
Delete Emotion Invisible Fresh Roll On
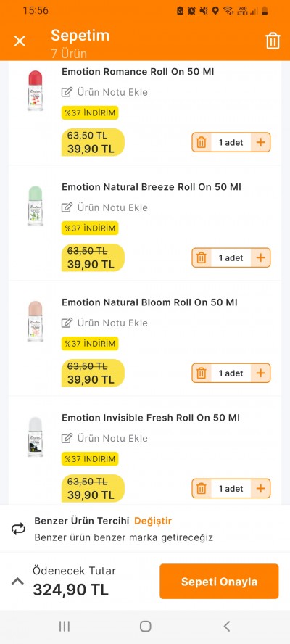point(202,489)
